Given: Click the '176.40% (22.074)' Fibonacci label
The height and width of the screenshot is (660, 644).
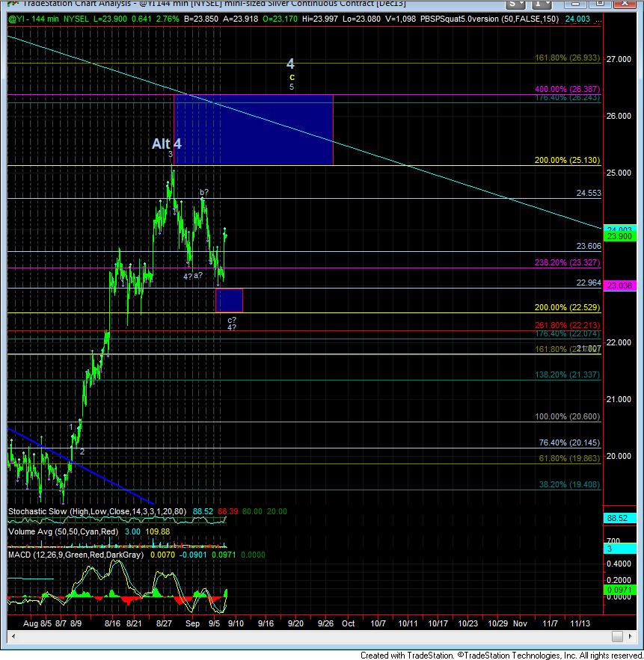Looking at the screenshot, I should click(568, 334).
